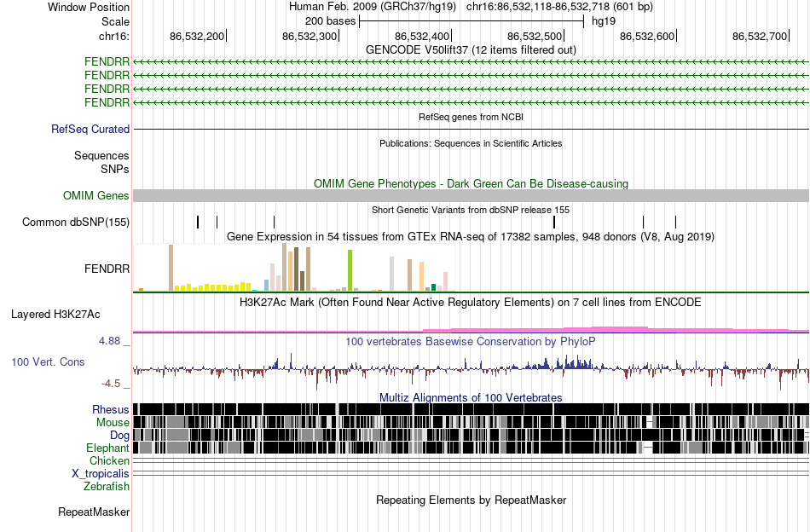This screenshot has height=532, width=810.
Task: Click the 100 Vert. Cons label
Action: click(x=48, y=362)
